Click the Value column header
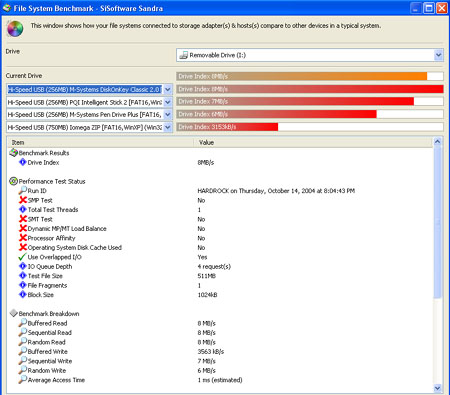450x395 pixels. tap(313, 142)
